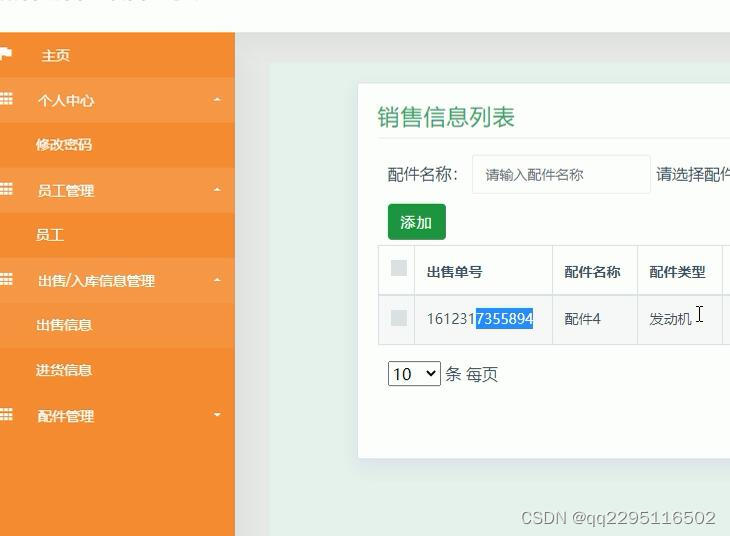Click the grid icon beside 配件管理
Screen dimensions: 730x536
[x=6, y=414]
